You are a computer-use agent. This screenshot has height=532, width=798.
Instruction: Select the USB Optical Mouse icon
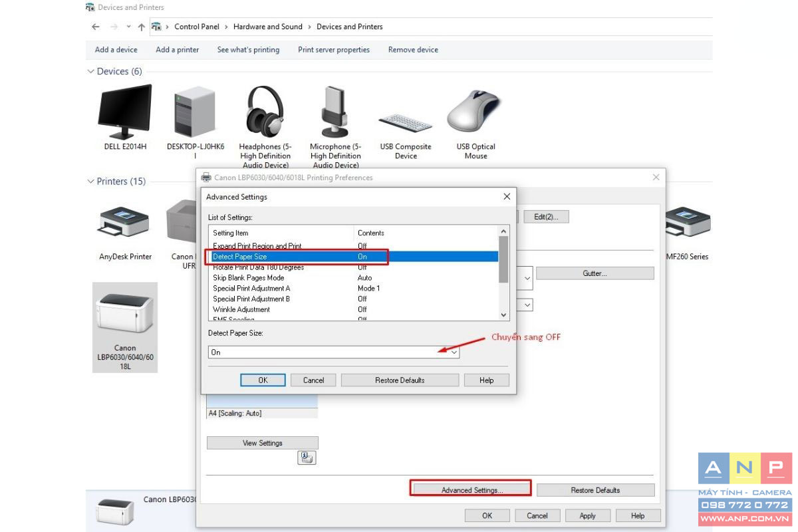pyautogui.click(x=473, y=110)
